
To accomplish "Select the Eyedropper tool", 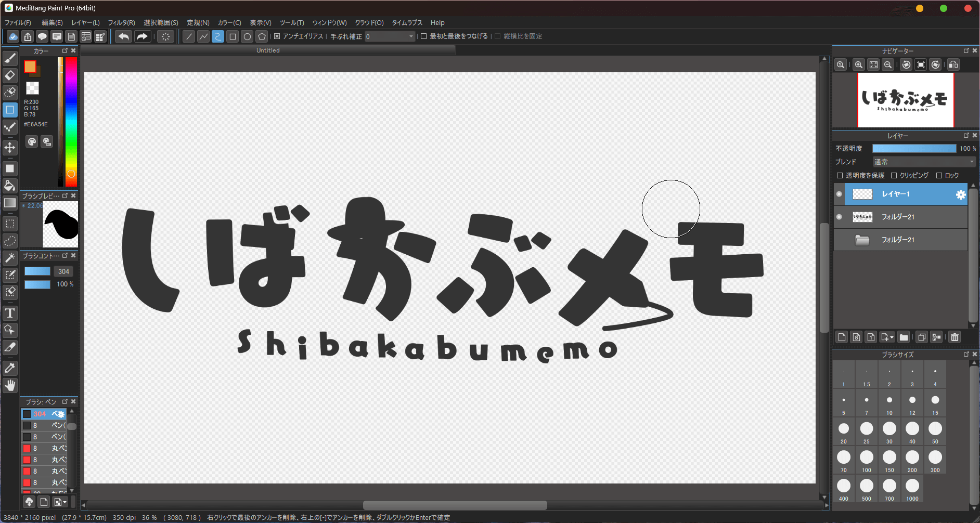I will point(10,368).
